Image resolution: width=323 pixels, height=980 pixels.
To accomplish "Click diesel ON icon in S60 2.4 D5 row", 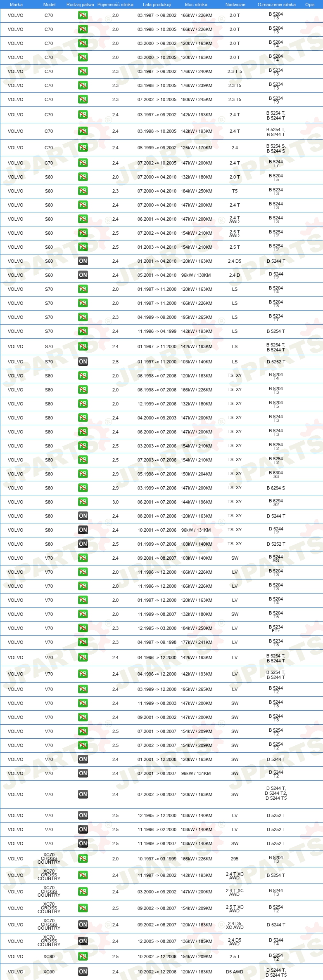I will 83,261.
